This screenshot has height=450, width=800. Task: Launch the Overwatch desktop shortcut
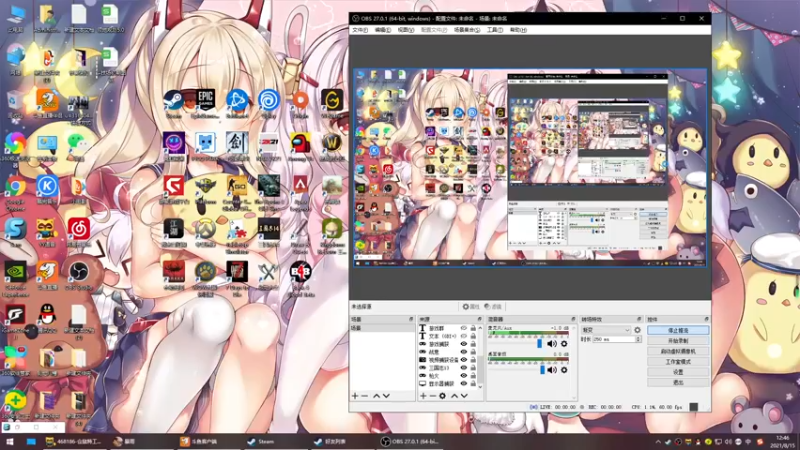(205, 229)
